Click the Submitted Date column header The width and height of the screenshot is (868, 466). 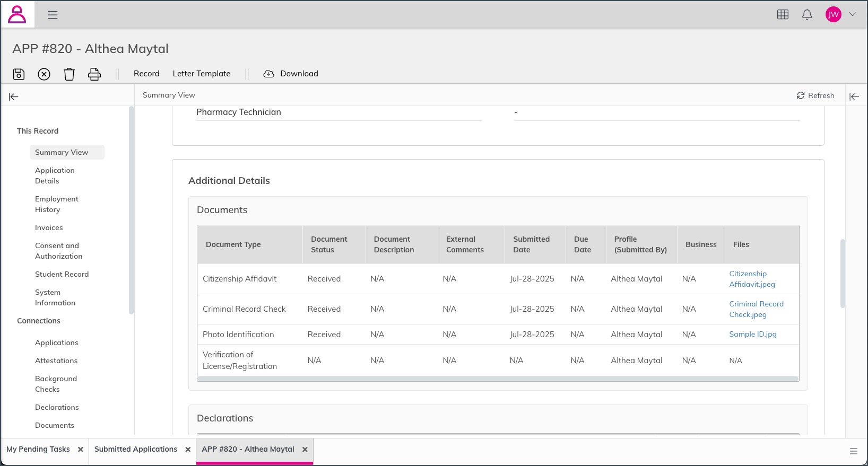point(535,244)
